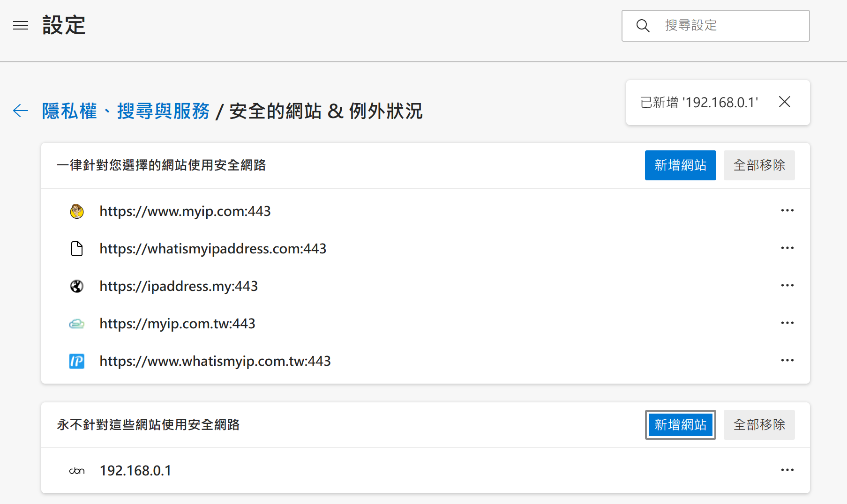The image size is (847, 504).
Task: Dismiss the '已新增 192.168.0.1' notification
Action: pyautogui.click(x=784, y=102)
